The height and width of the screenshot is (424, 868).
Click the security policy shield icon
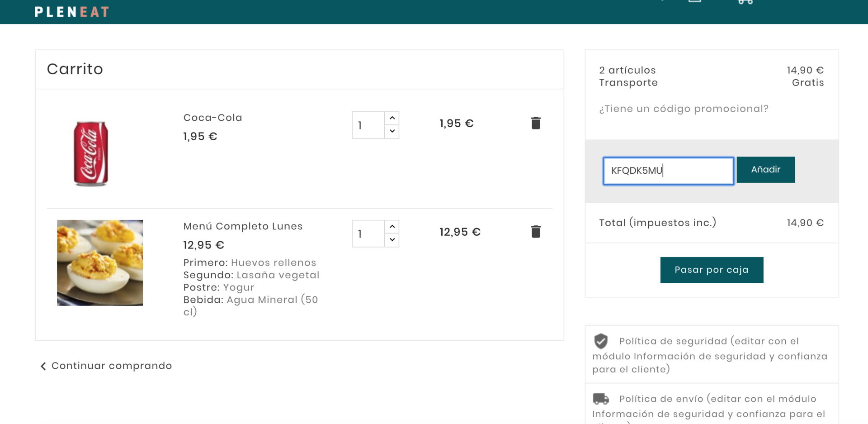click(x=601, y=341)
